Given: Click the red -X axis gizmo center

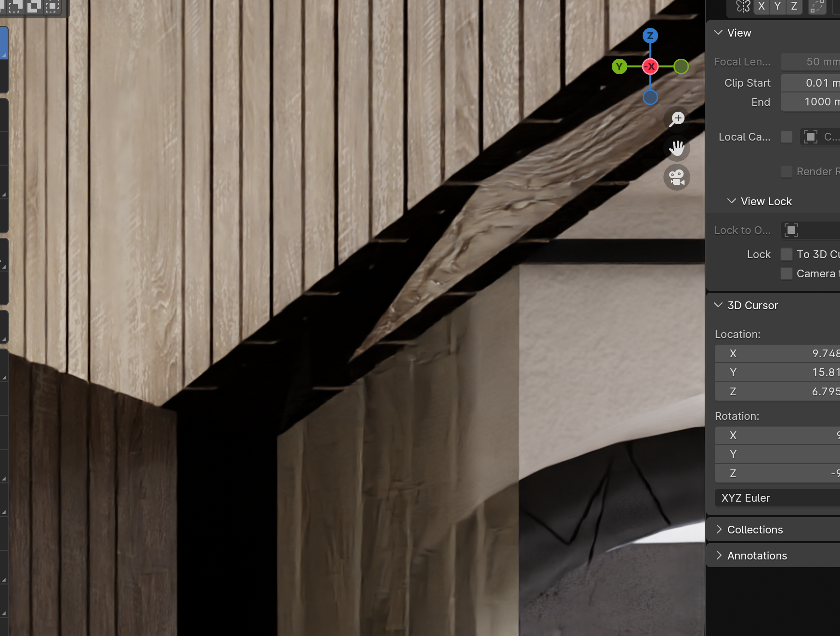Looking at the screenshot, I should [650, 66].
